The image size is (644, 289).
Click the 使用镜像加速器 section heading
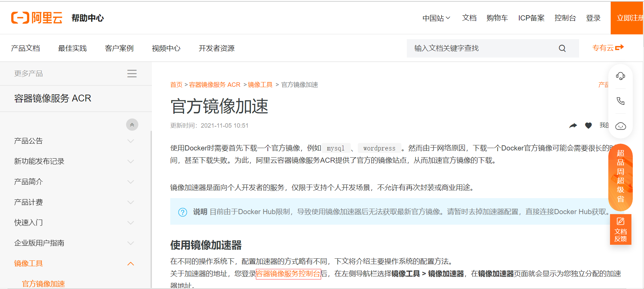pyautogui.click(x=206, y=245)
